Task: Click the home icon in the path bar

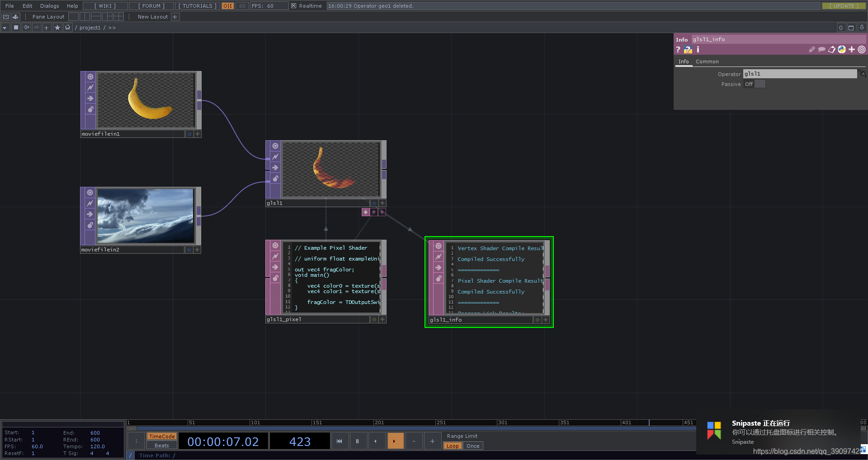Action: pos(68,27)
